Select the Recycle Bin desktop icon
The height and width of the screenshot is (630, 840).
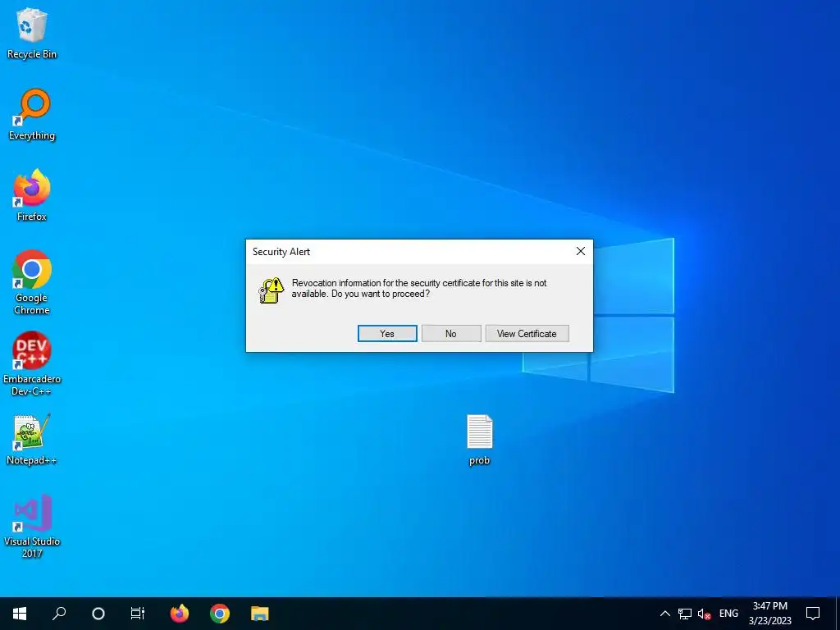click(x=32, y=33)
